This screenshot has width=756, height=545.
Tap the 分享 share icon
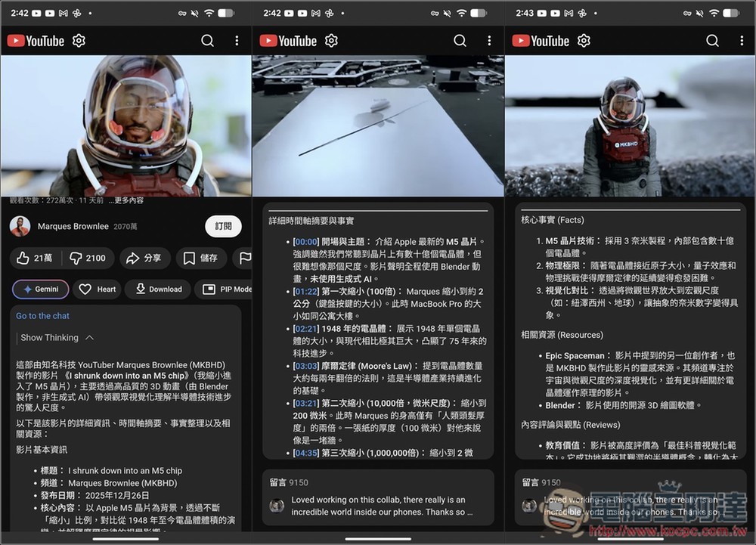coord(144,258)
